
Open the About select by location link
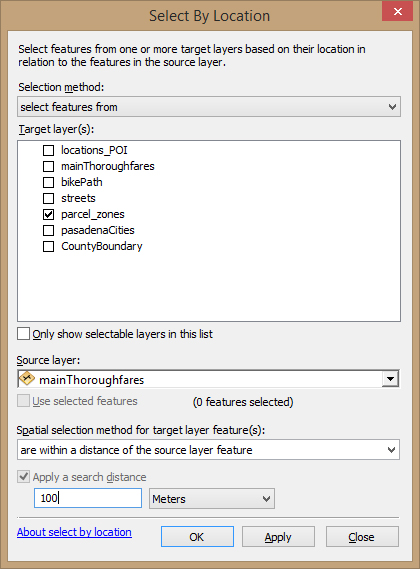(74, 532)
